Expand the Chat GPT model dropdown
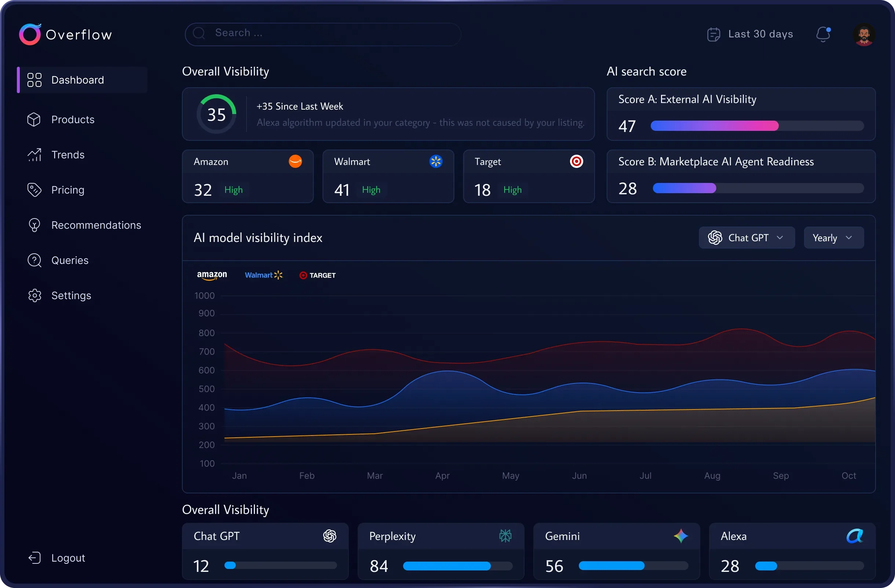The width and height of the screenshot is (895, 588). (746, 238)
